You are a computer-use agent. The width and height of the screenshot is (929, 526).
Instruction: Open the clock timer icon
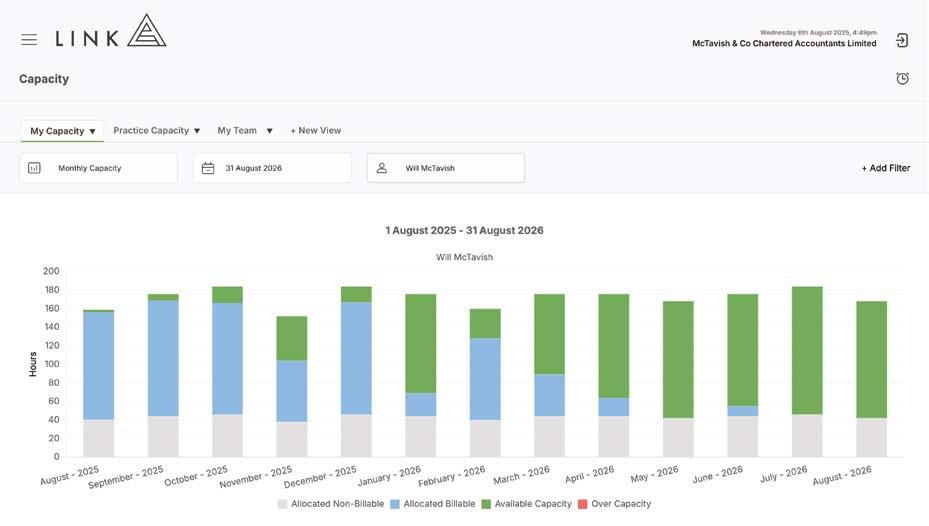(902, 78)
